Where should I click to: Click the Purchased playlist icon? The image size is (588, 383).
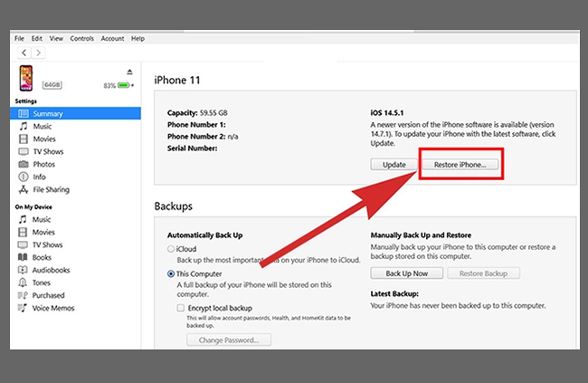coord(23,295)
